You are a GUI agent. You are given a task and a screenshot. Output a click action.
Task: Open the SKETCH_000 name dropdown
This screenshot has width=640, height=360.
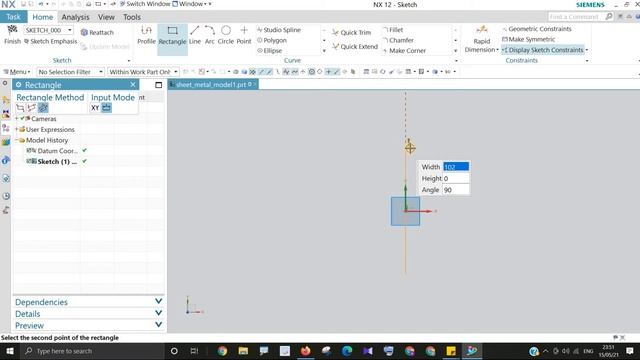(70, 30)
